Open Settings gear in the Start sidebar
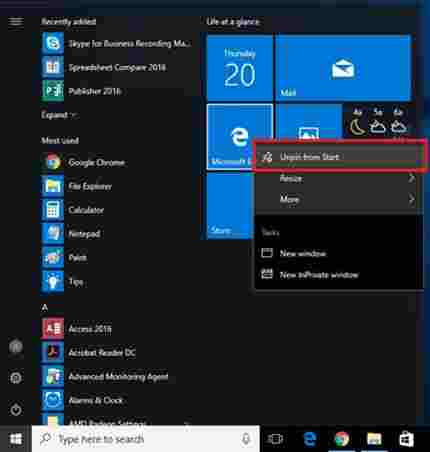 [x=16, y=378]
